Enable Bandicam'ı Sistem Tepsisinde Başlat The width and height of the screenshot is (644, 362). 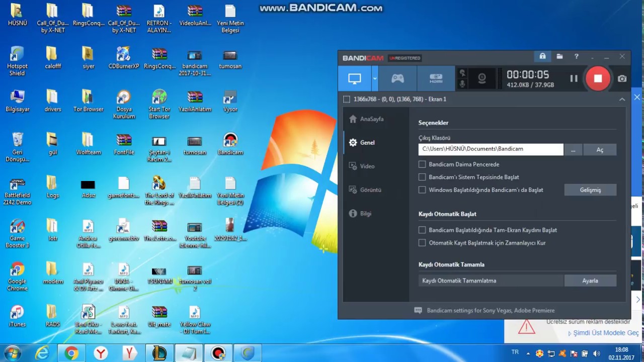pyautogui.click(x=422, y=177)
